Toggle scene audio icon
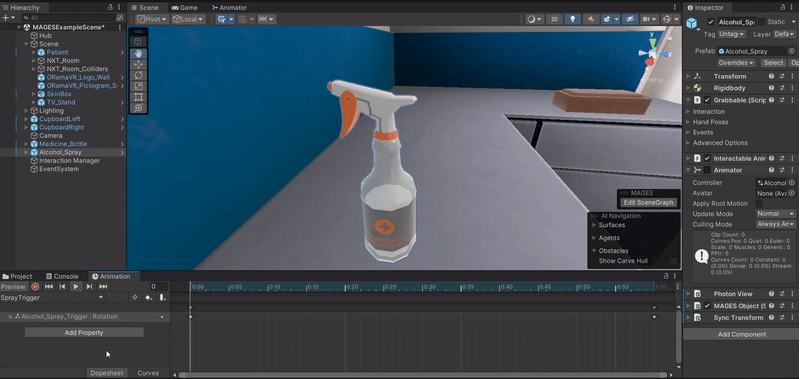The width and height of the screenshot is (800, 379). coord(591,19)
